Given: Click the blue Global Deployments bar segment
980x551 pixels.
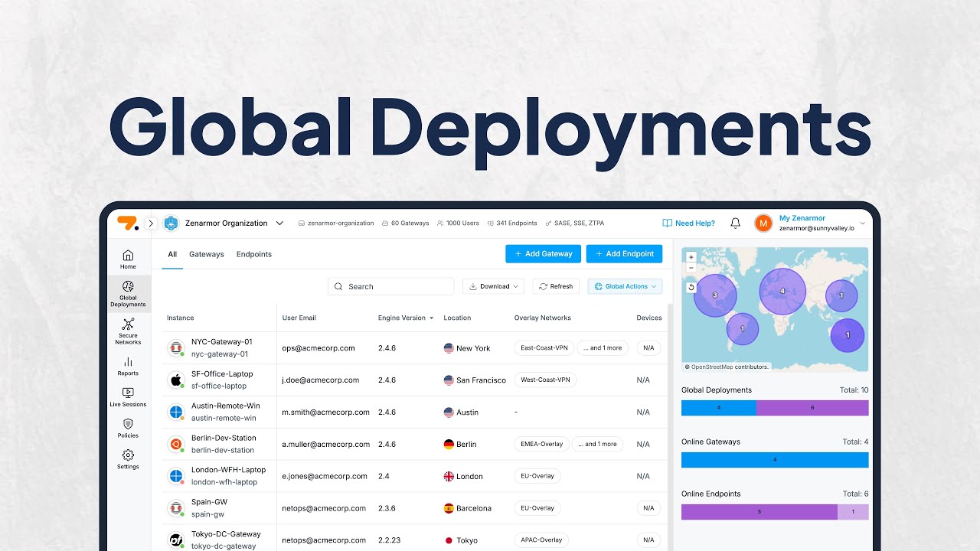Looking at the screenshot, I should point(719,408).
